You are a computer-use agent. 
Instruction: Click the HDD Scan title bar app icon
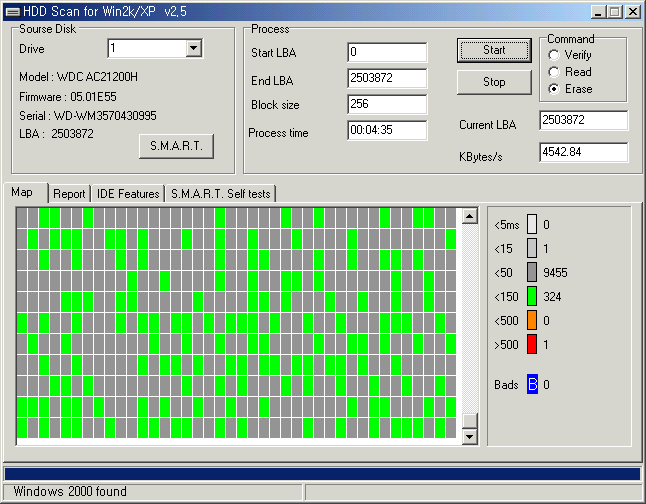tap(12, 12)
